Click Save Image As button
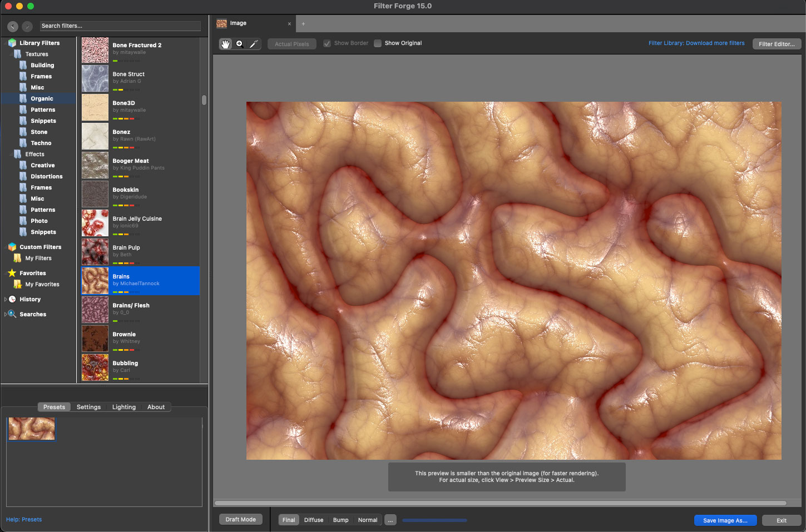 coord(725,520)
